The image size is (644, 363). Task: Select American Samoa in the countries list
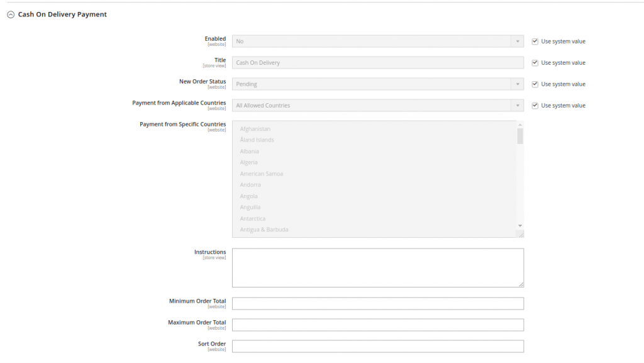(262, 174)
